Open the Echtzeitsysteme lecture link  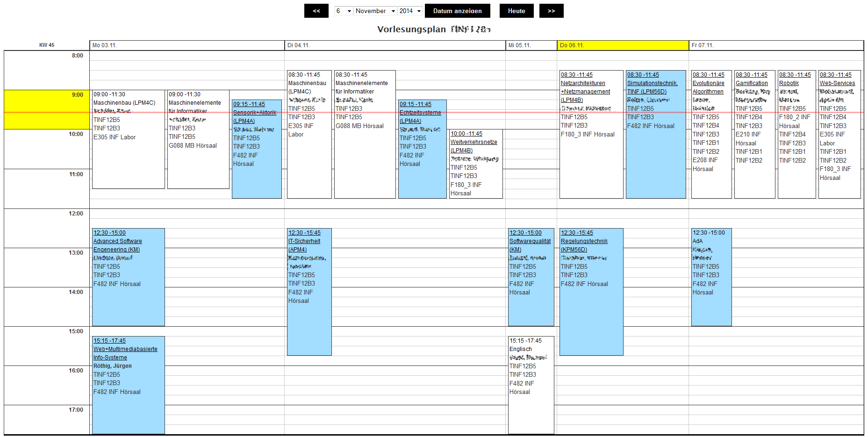(x=420, y=113)
